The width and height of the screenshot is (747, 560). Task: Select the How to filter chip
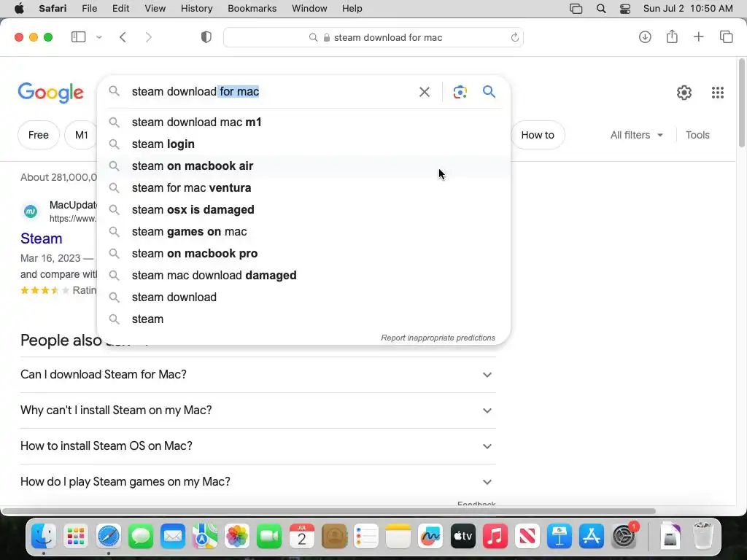538,135
